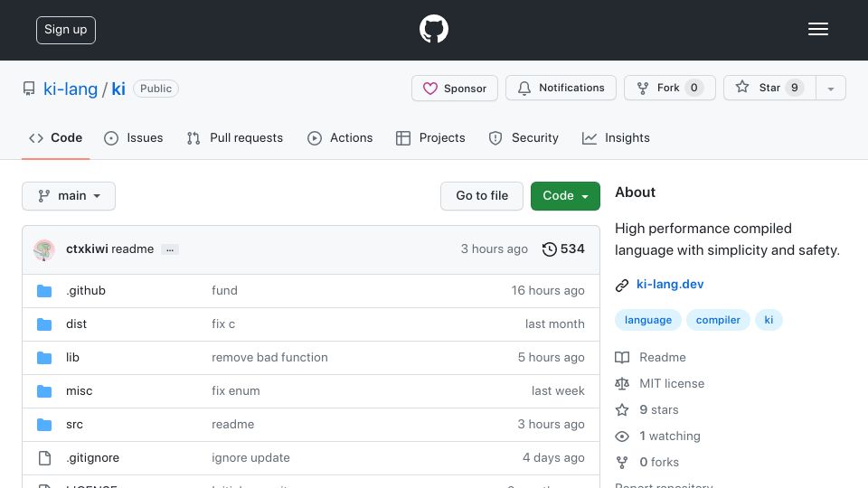Screen dimensions: 868x488
Task: Open the latest commit message readme
Action: [132, 249]
